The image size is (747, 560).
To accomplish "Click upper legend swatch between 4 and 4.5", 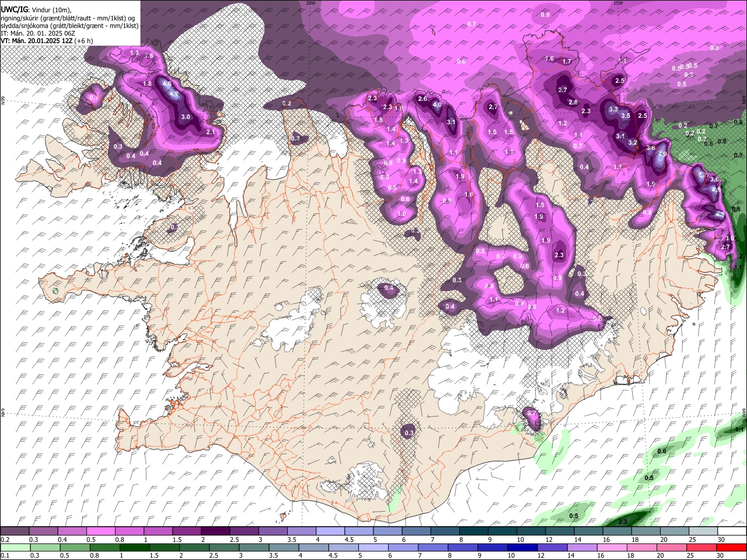I will 330,531.
